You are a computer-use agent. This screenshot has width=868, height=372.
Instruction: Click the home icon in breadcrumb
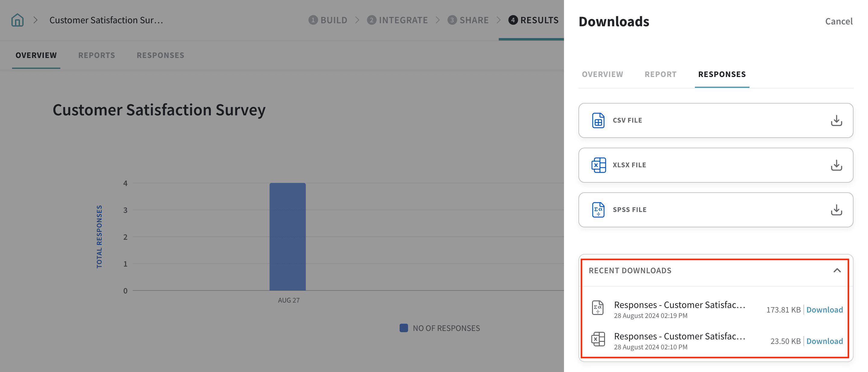17,20
